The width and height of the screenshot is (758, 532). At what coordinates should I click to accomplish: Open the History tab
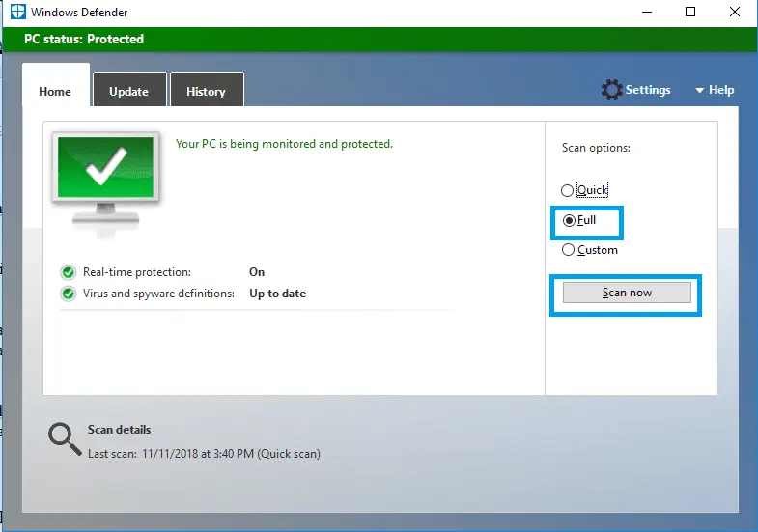point(206,92)
